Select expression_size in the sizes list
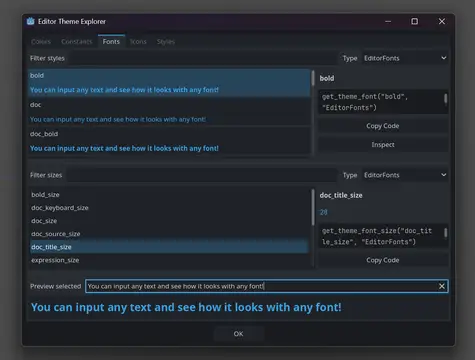Screen dimensions: 475x360 (169, 260)
